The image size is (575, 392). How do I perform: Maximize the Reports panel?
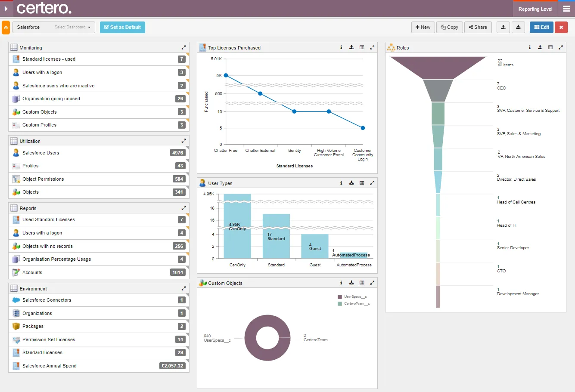click(x=183, y=208)
